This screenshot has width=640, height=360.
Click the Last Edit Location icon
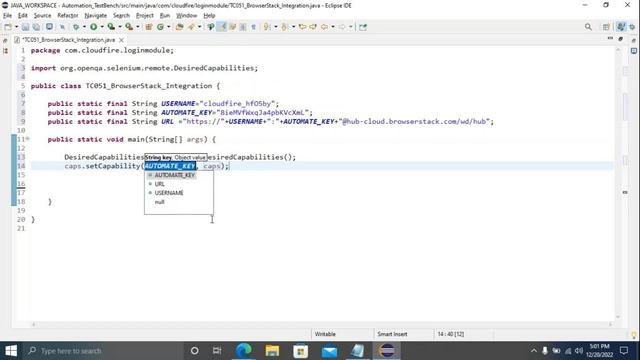[x=302, y=27]
